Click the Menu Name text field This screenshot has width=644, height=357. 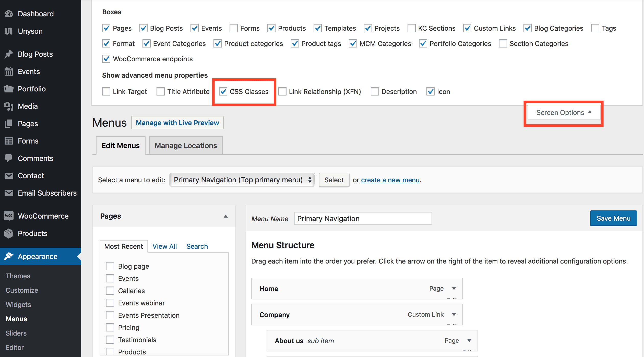[x=363, y=219]
